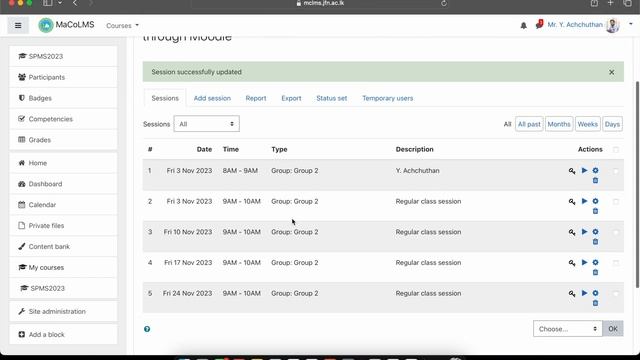Open Calendar in the sidebar
Image resolution: width=640 pixels, height=360 pixels.
(x=63, y=204)
